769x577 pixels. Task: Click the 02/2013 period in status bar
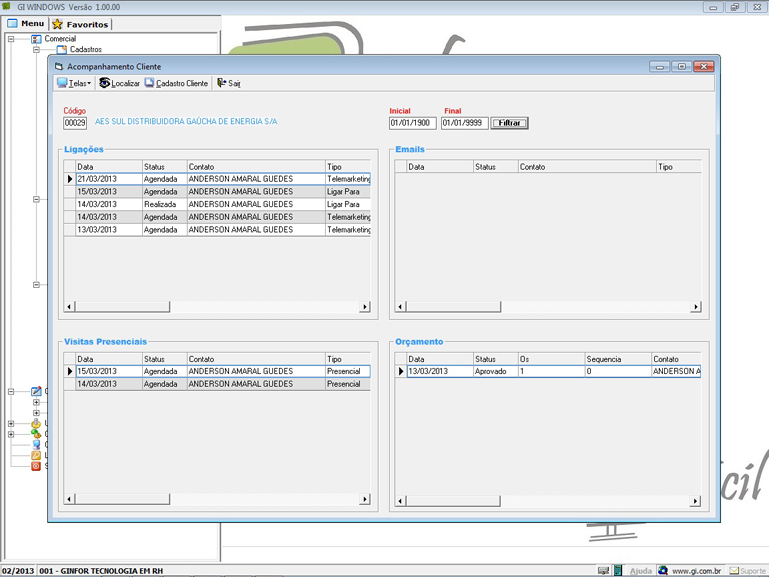point(18,571)
